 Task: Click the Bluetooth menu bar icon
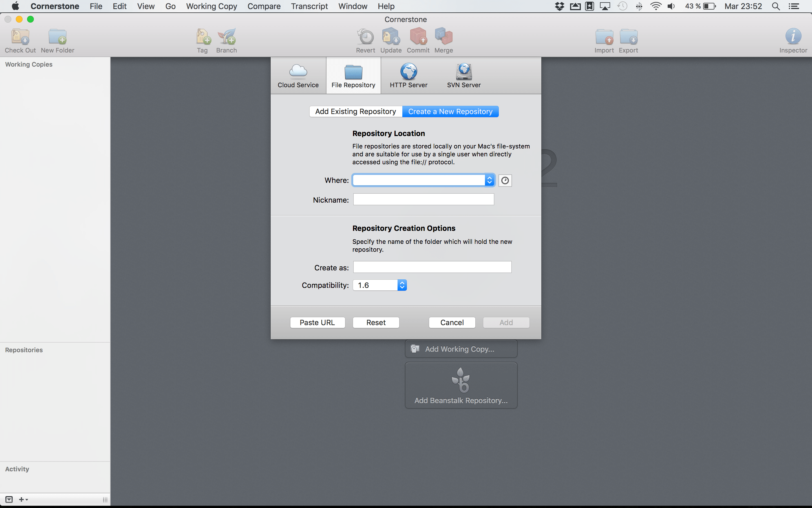pyautogui.click(x=639, y=6)
